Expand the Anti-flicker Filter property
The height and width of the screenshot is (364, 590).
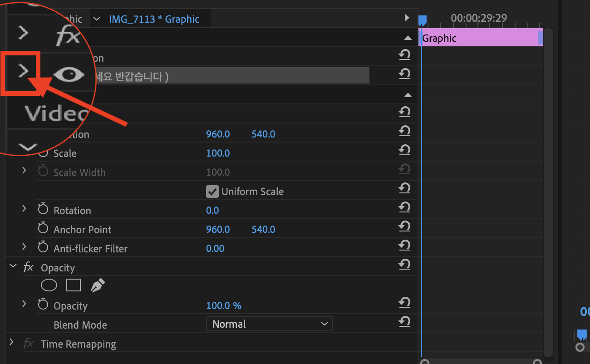(x=24, y=246)
